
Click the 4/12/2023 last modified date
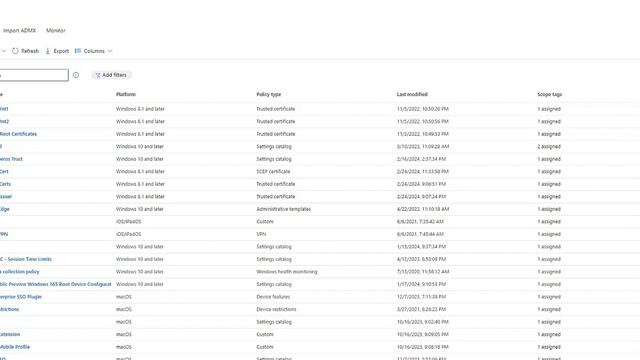click(421, 259)
